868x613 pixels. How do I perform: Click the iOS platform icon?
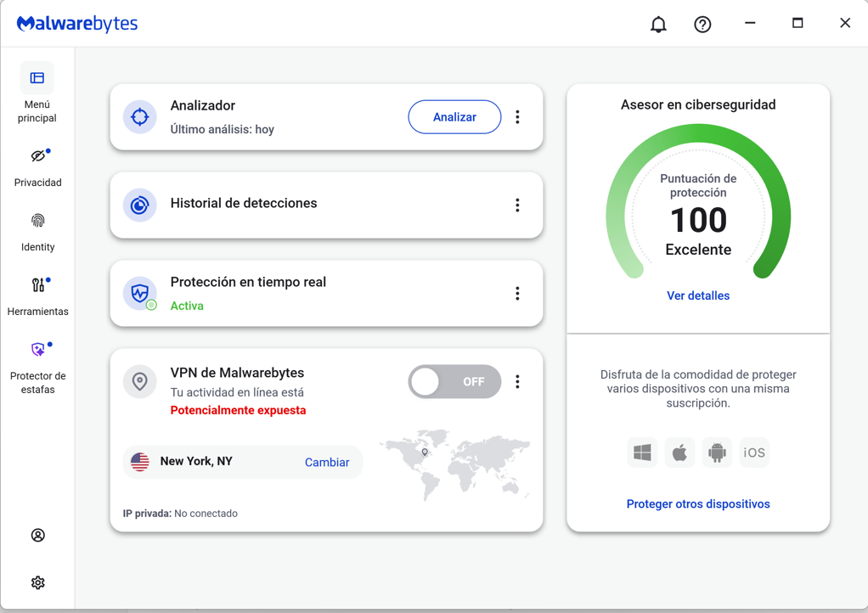[754, 453]
